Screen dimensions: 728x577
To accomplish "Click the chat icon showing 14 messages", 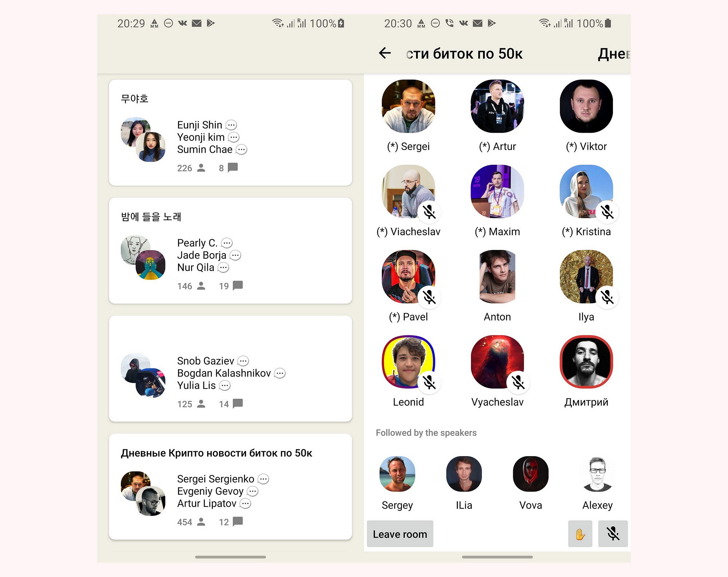I will tap(238, 403).
